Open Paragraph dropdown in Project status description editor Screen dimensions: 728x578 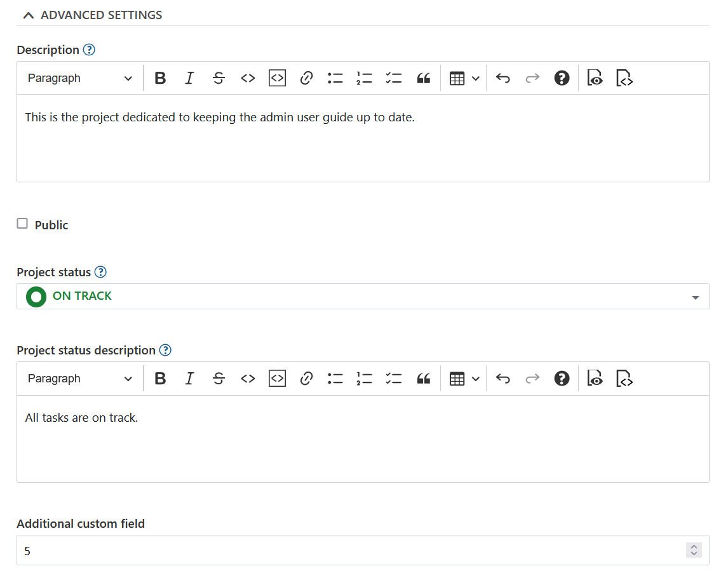click(x=80, y=379)
